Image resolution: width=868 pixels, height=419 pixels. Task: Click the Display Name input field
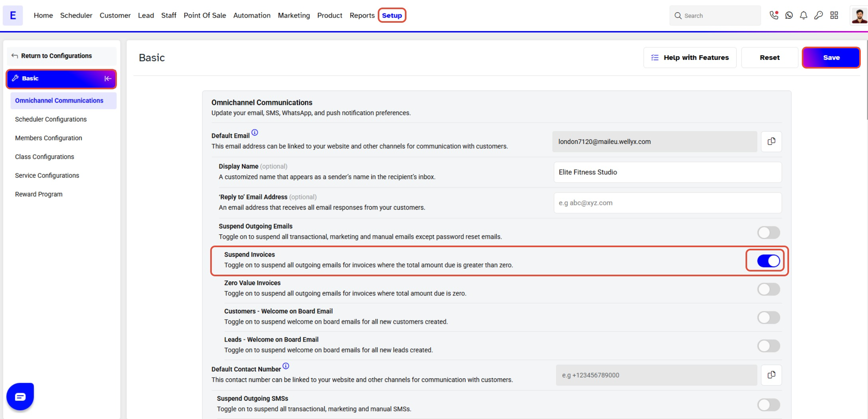click(667, 172)
